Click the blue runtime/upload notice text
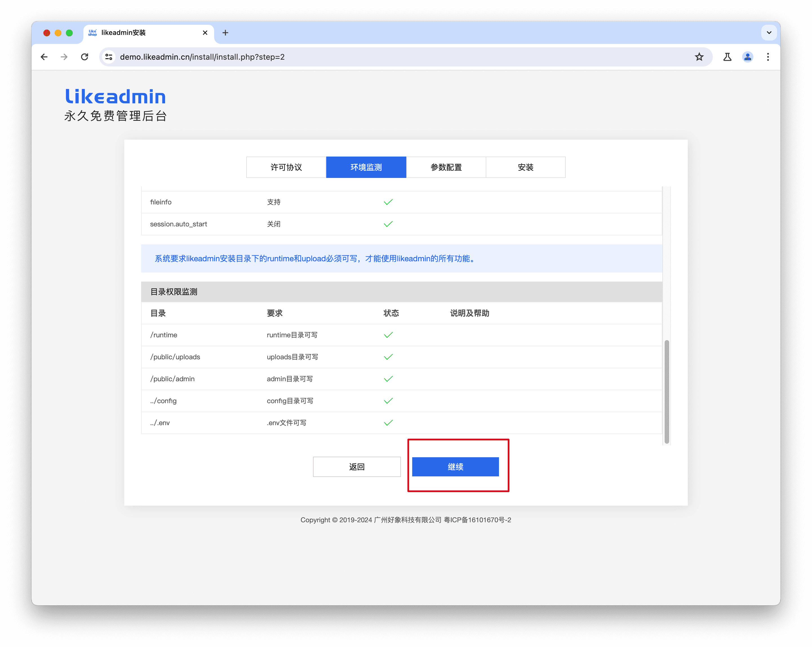Image resolution: width=812 pixels, height=647 pixels. [315, 258]
